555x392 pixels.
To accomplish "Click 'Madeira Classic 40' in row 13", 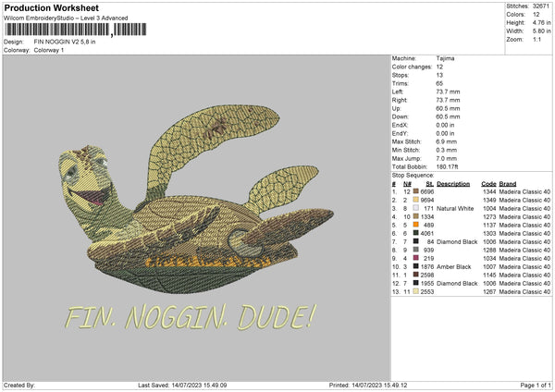I will point(524,292).
